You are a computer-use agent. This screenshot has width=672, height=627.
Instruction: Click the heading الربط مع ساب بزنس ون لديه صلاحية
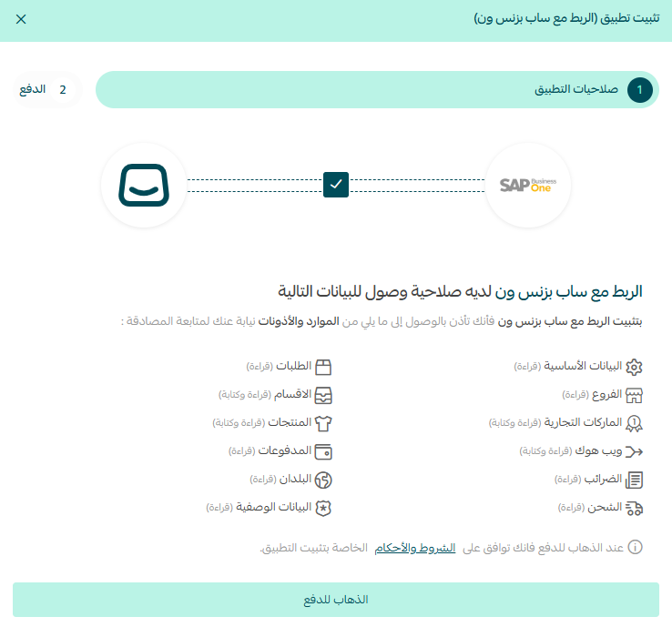point(460,291)
